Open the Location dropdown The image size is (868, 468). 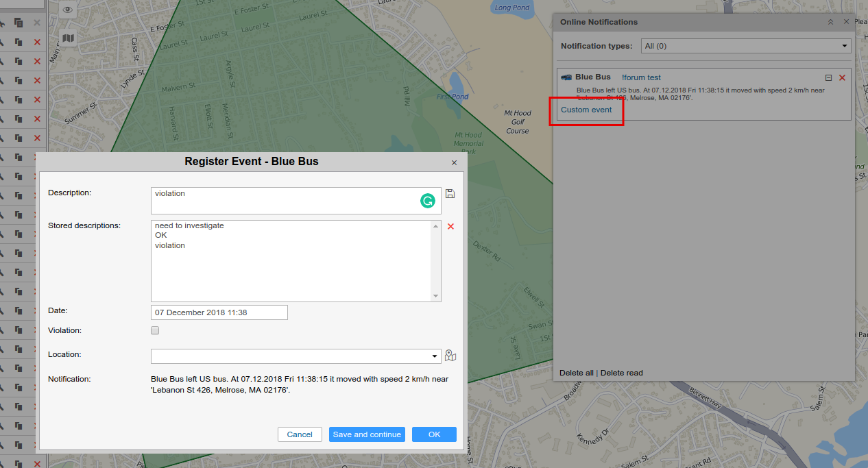[435, 356]
